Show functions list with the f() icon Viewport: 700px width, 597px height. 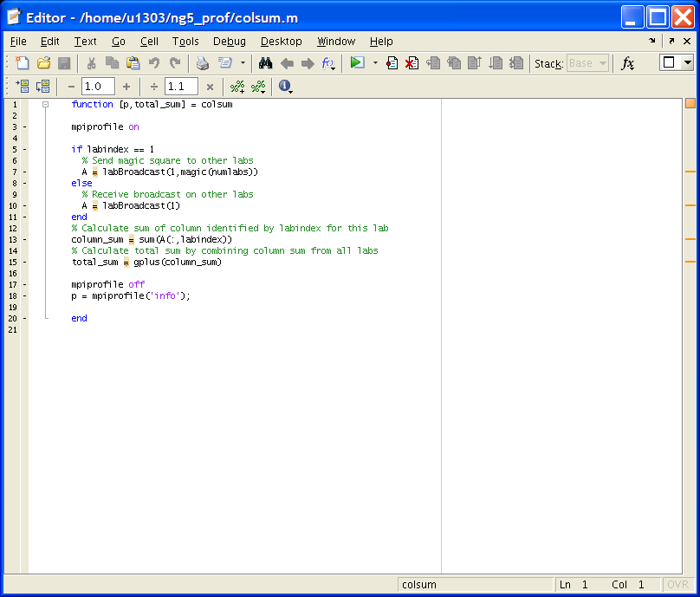[328, 63]
